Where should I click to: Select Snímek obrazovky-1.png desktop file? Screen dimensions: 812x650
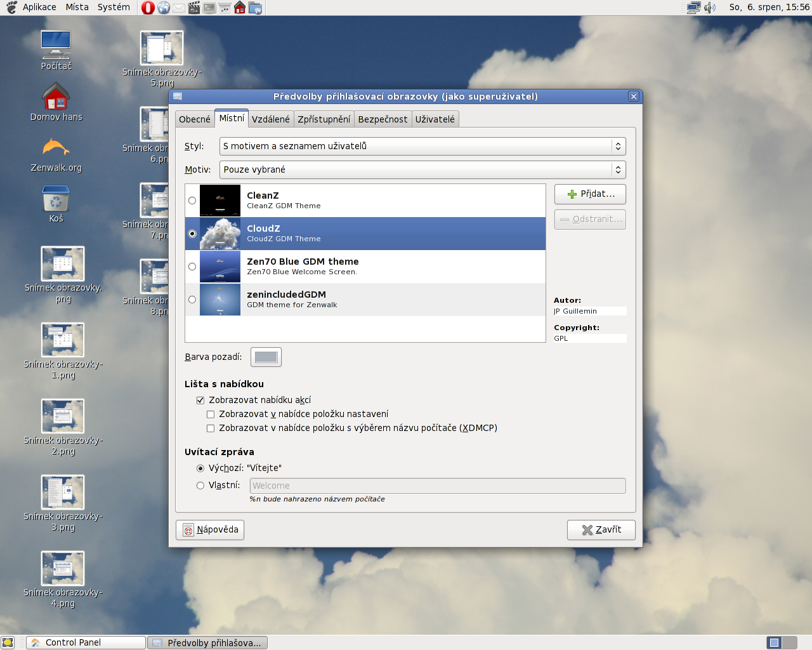[63, 350]
